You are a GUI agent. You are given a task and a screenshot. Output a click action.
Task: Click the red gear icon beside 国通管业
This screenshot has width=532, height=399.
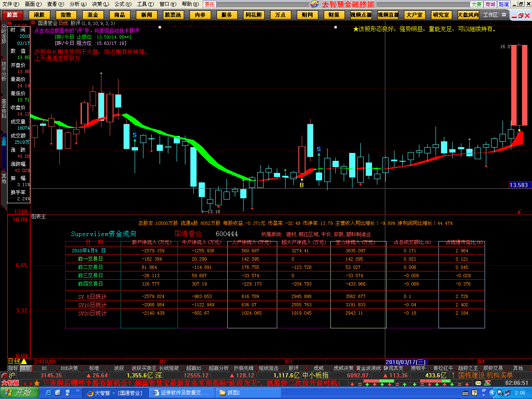[33, 23]
